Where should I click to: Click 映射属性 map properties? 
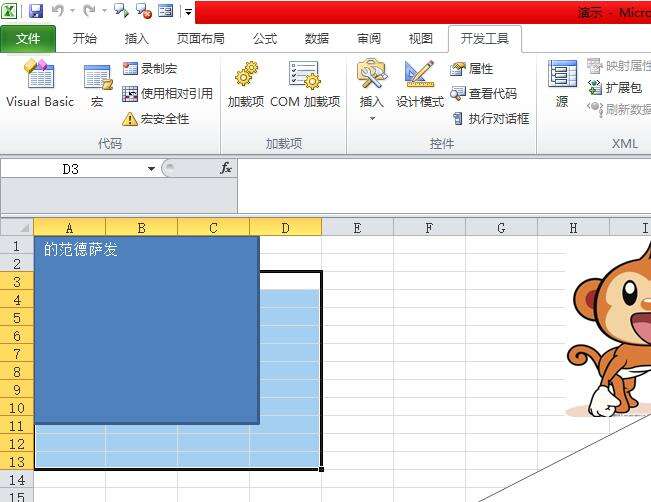coord(619,66)
